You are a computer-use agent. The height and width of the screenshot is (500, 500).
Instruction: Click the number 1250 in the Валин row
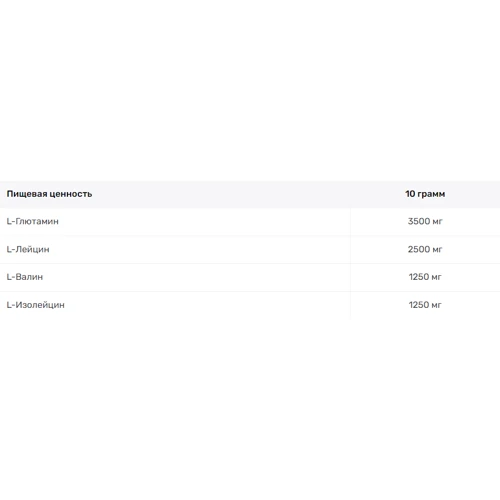tap(419, 277)
